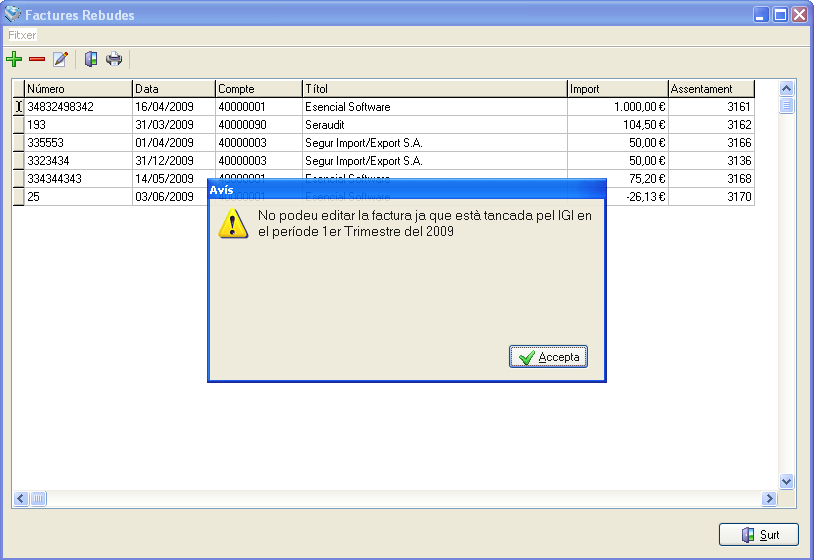Image resolution: width=814 pixels, height=560 pixels.
Task: Click the horizontal scrollbar right arrow
Action: click(x=769, y=499)
